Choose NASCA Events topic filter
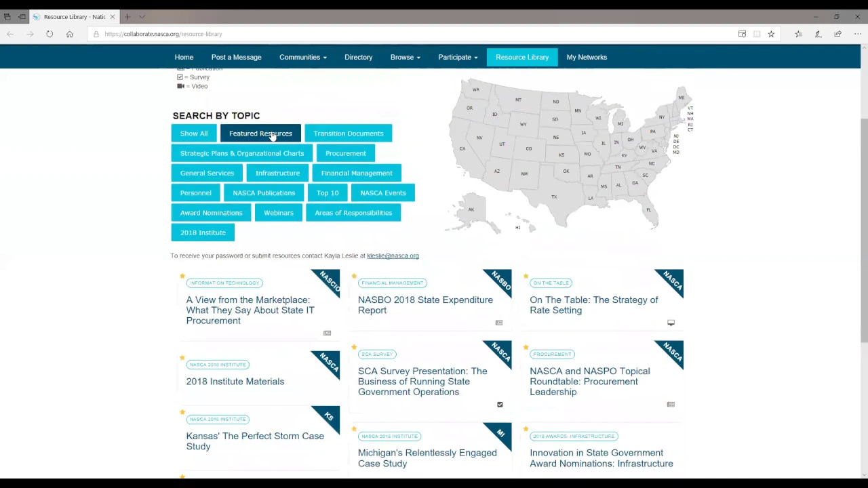 pos(383,193)
